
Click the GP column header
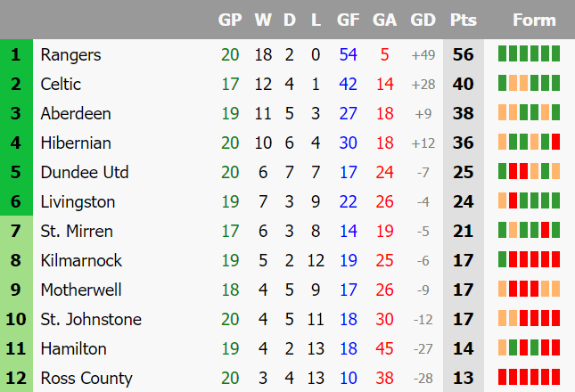click(230, 20)
